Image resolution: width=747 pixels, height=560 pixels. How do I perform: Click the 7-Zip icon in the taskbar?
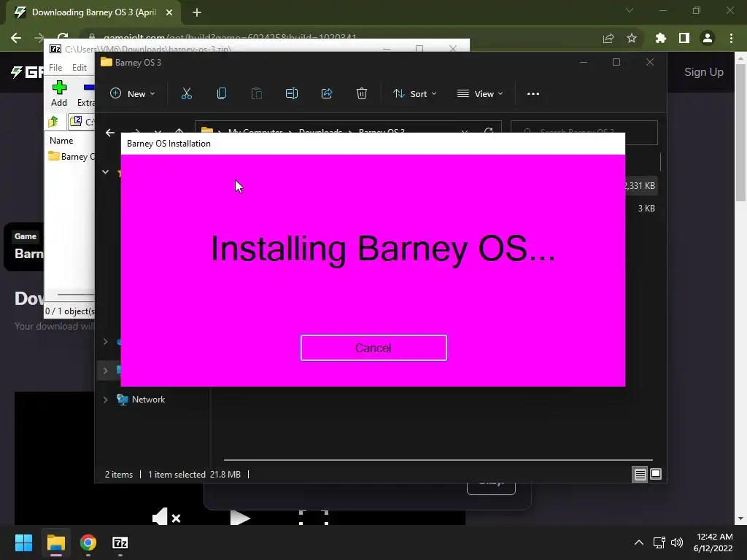coord(120,542)
